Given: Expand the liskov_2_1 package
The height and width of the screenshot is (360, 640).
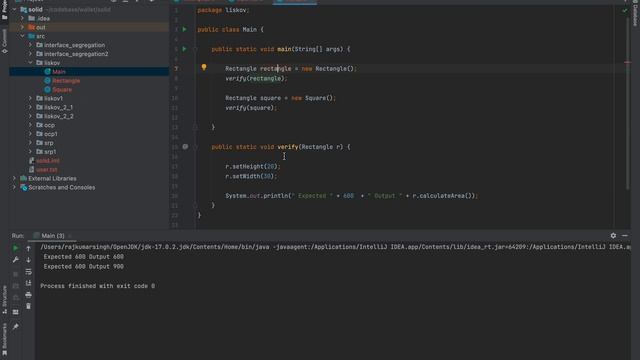Looking at the screenshot, I should click(30, 107).
